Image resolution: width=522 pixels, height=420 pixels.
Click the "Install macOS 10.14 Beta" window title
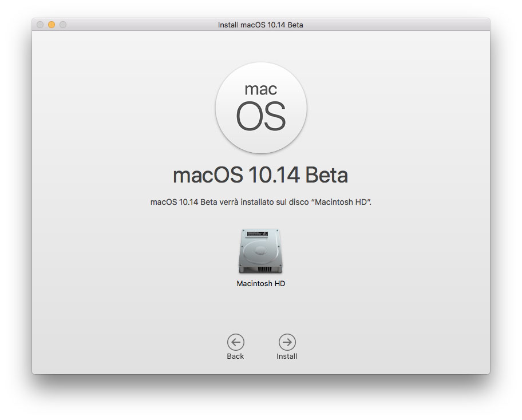260,25
